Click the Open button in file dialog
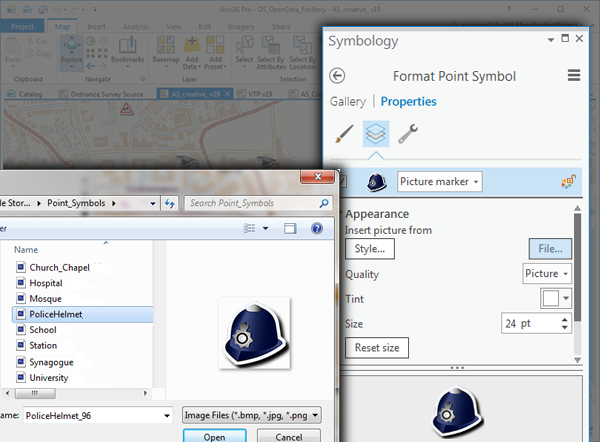This screenshot has height=442, width=600. [214, 436]
